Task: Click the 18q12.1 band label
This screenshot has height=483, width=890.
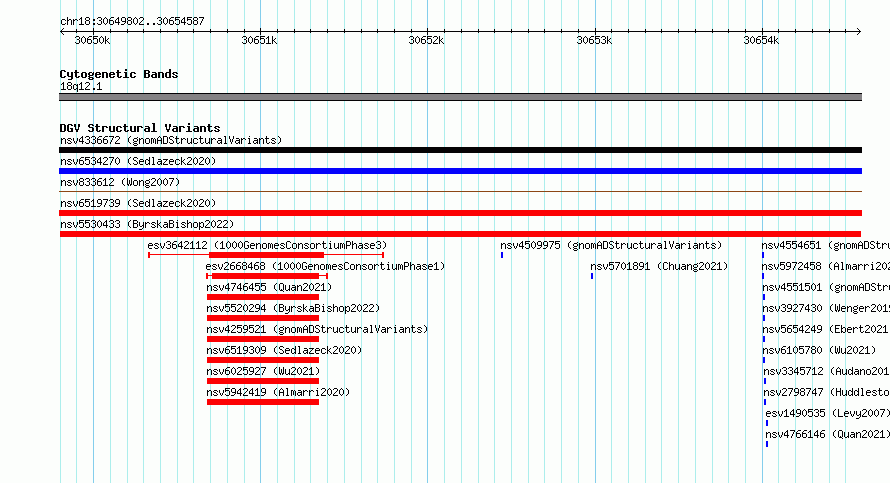Action: pos(81,86)
